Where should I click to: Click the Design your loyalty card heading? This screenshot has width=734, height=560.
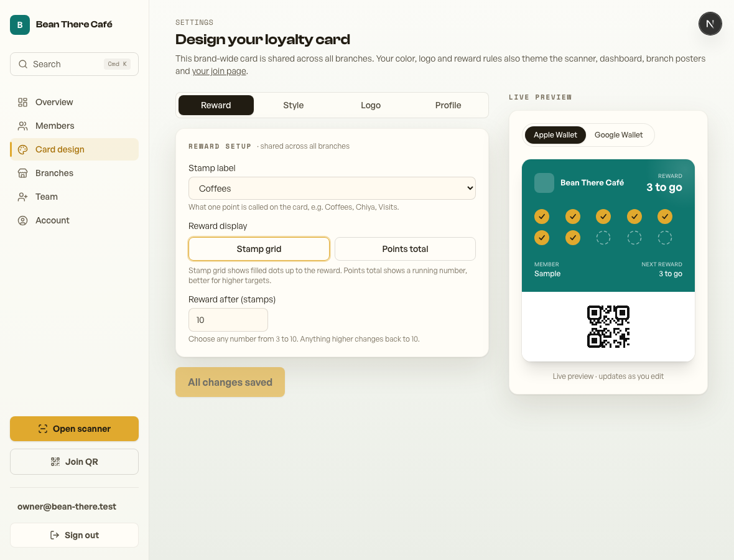[x=262, y=39]
